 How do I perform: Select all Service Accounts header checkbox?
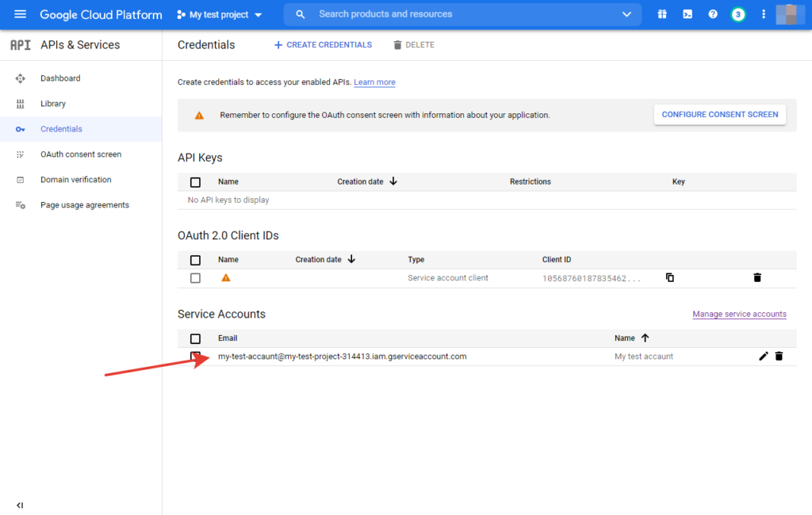tap(196, 338)
